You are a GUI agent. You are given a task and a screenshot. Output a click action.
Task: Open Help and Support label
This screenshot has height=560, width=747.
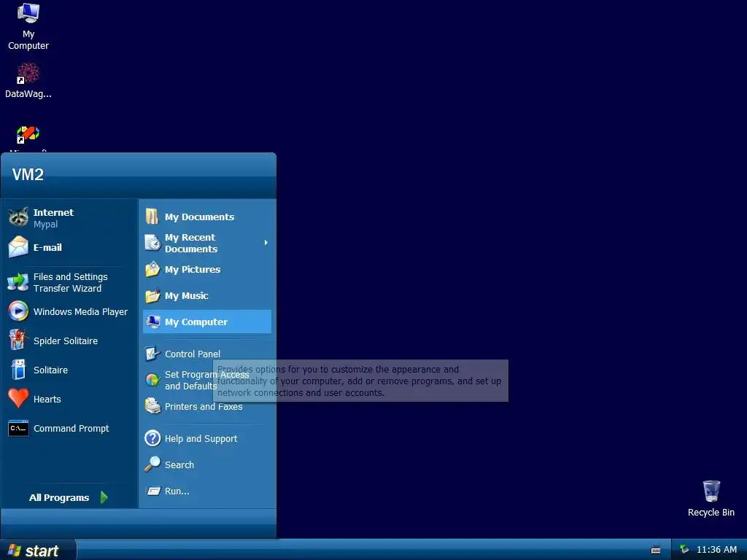point(201,438)
